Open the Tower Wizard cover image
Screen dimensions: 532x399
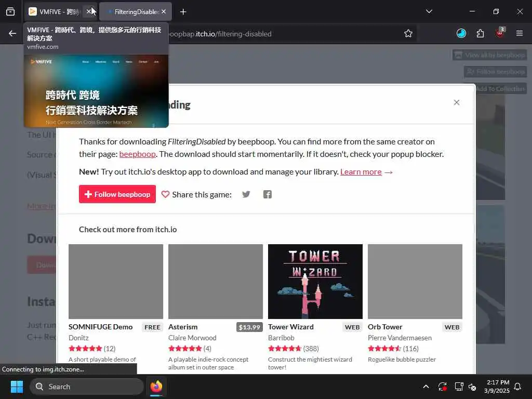pos(315,282)
